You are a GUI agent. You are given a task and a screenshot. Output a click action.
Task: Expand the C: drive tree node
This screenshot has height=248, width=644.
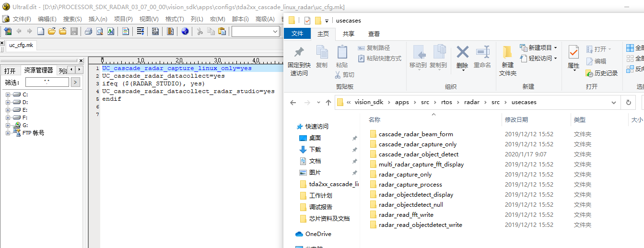click(x=8, y=94)
